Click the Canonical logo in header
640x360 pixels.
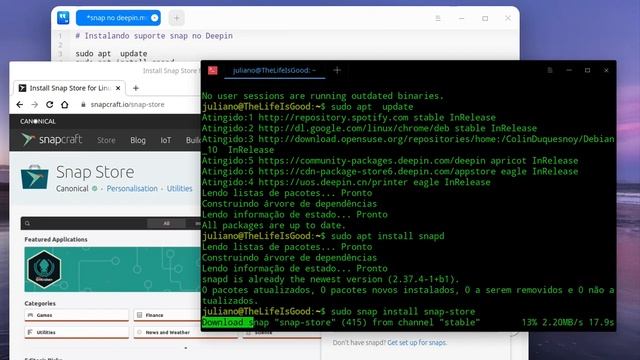coord(38,121)
